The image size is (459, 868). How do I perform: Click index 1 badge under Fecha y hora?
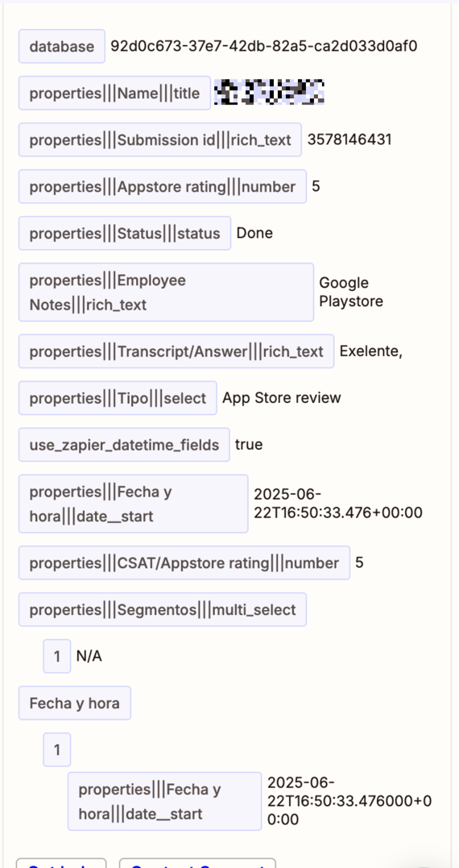click(57, 750)
